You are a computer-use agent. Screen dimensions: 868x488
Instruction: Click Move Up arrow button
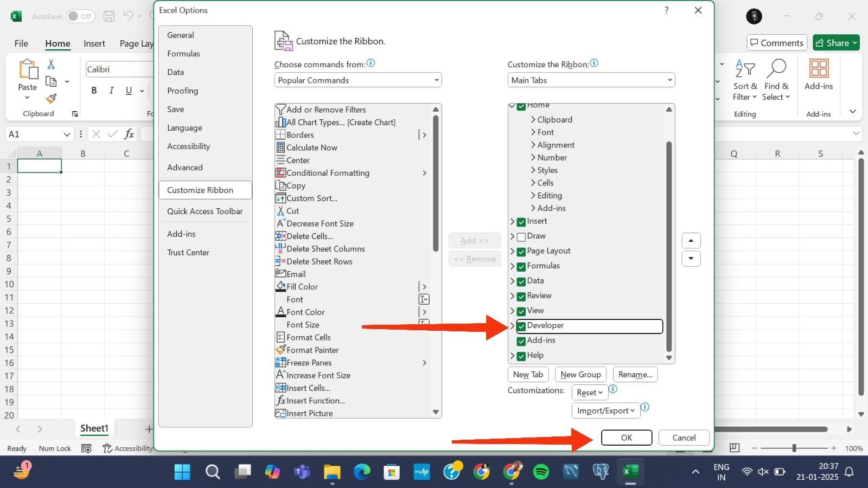click(691, 241)
